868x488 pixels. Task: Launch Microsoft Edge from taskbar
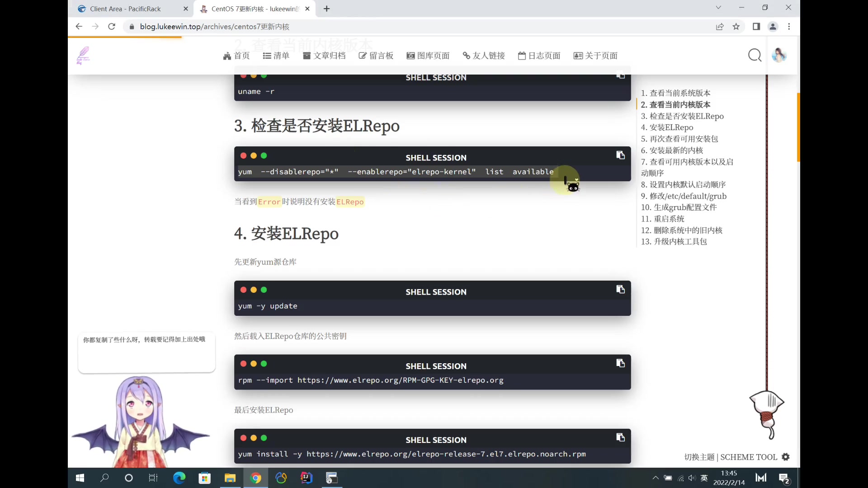click(179, 478)
